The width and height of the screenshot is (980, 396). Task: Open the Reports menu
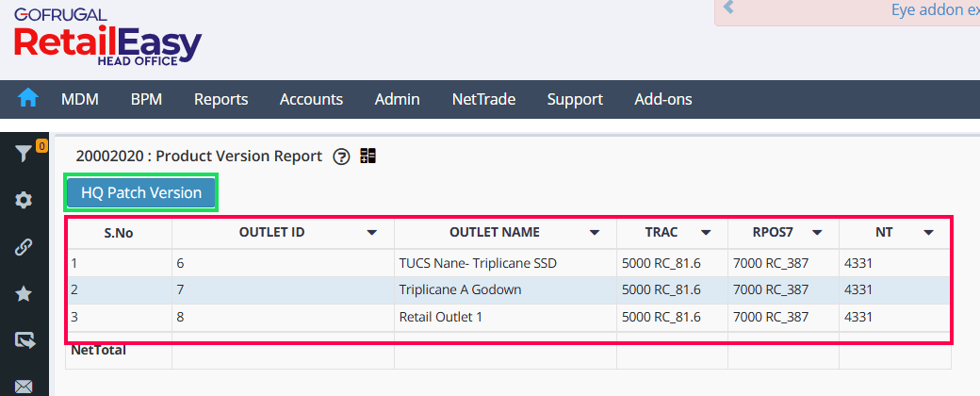(x=220, y=99)
